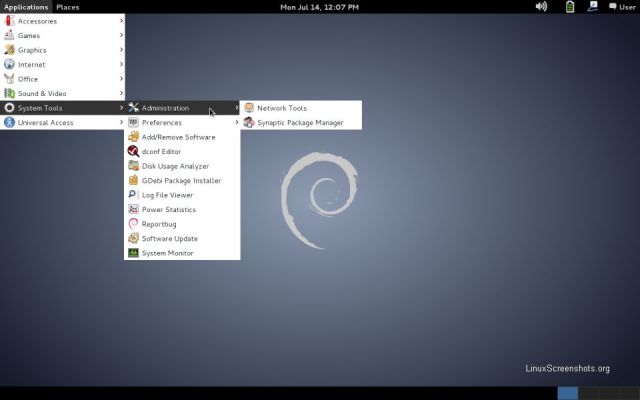The image size is (640, 400).
Task: Click the Add/Remove Software icon
Action: (133, 137)
